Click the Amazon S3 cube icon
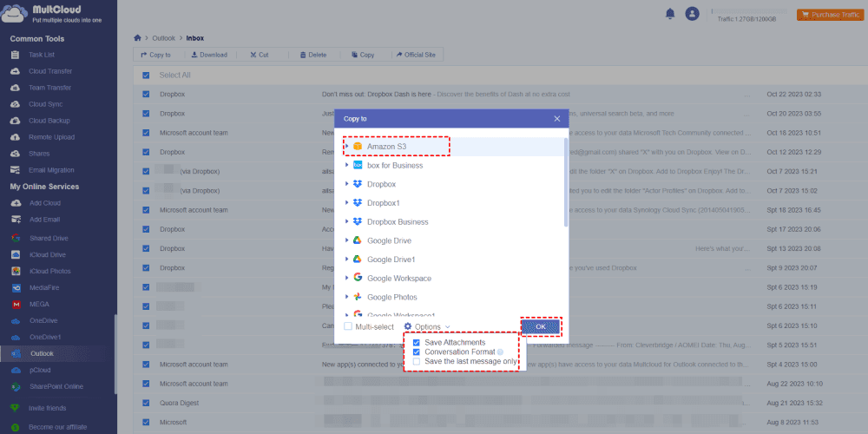 [x=358, y=146]
